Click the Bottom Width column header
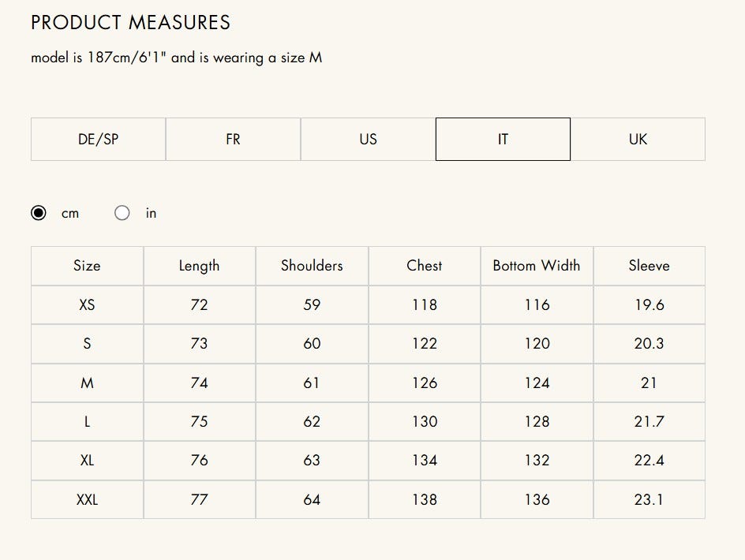The height and width of the screenshot is (560, 745). 537,266
